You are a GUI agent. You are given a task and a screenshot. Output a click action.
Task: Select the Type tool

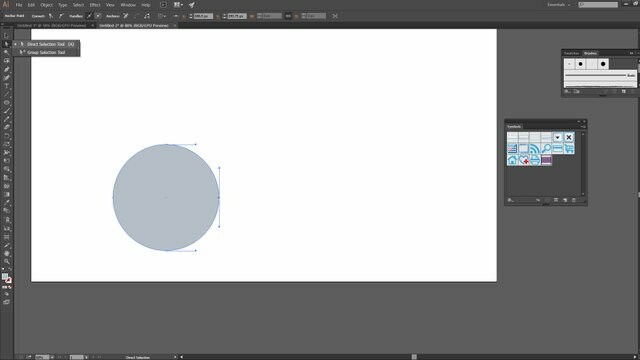tap(6, 86)
